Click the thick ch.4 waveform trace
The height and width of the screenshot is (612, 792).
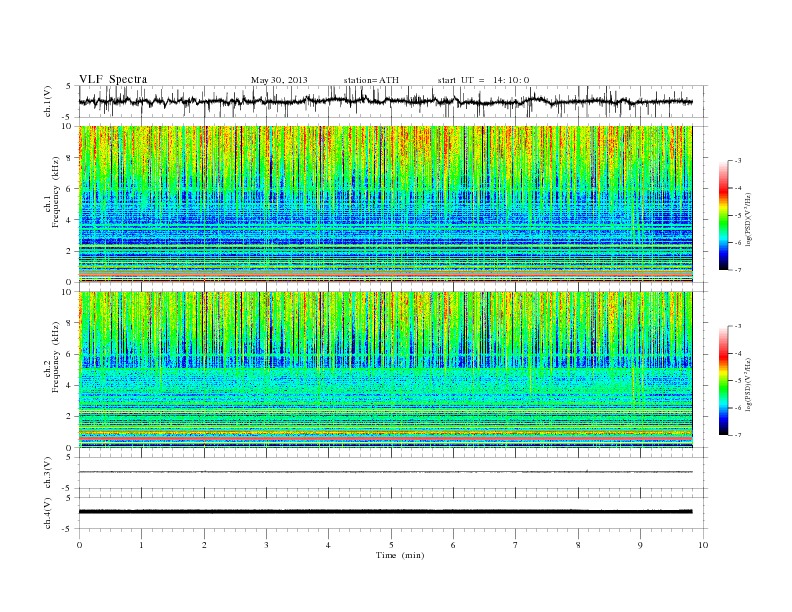coord(385,512)
